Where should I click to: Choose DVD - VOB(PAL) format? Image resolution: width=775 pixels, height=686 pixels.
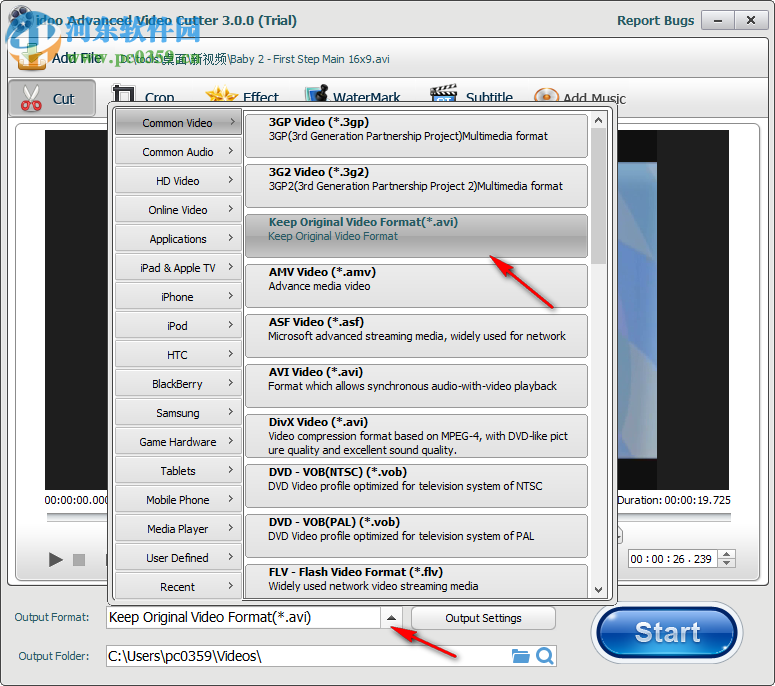(x=416, y=535)
